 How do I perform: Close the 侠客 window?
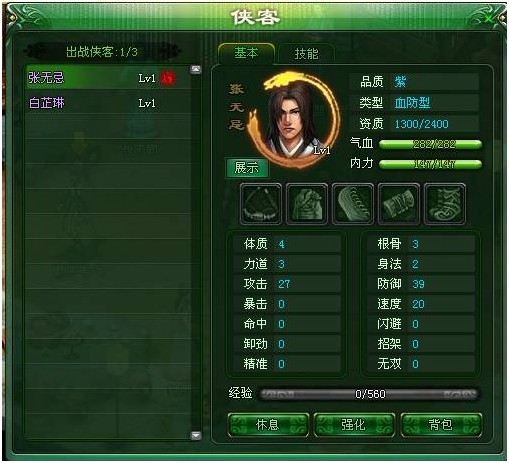[x=489, y=18]
